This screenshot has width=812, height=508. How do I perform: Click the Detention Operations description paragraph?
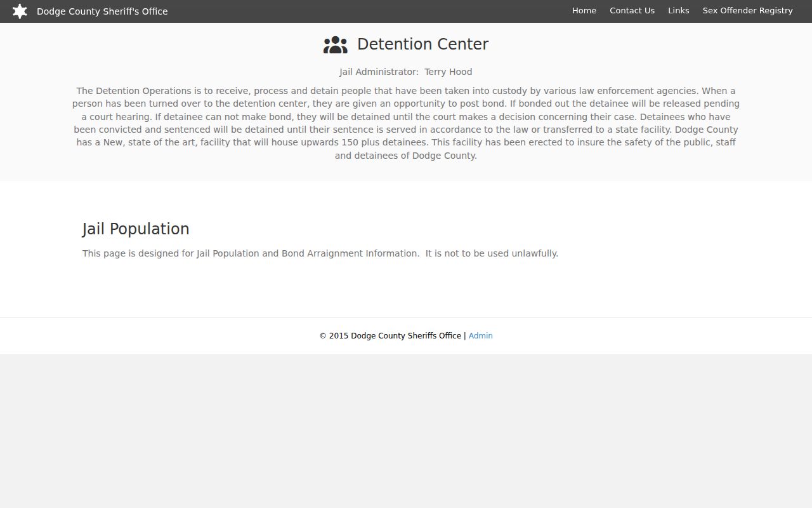coord(406,123)
